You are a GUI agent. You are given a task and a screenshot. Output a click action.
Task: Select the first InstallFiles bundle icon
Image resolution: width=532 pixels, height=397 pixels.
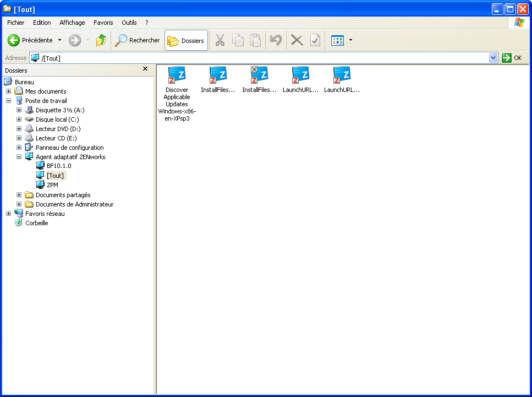pyautogui.click(x=218, y=75)
